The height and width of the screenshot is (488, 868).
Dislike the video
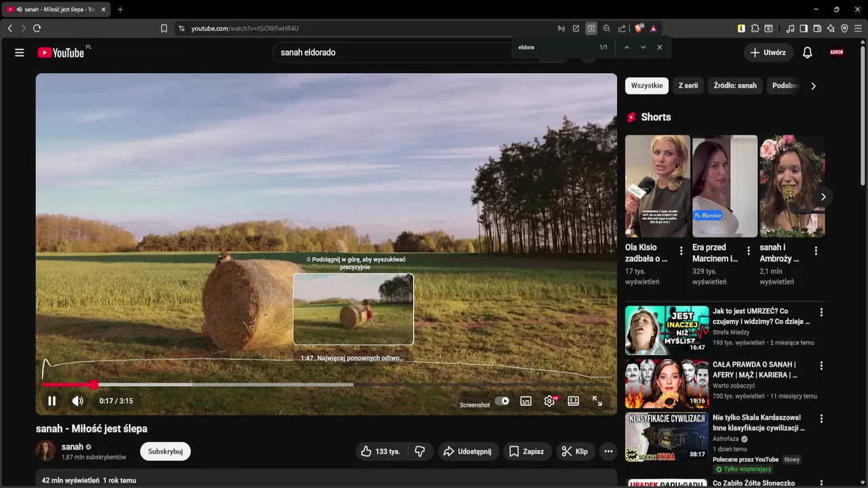420,451
